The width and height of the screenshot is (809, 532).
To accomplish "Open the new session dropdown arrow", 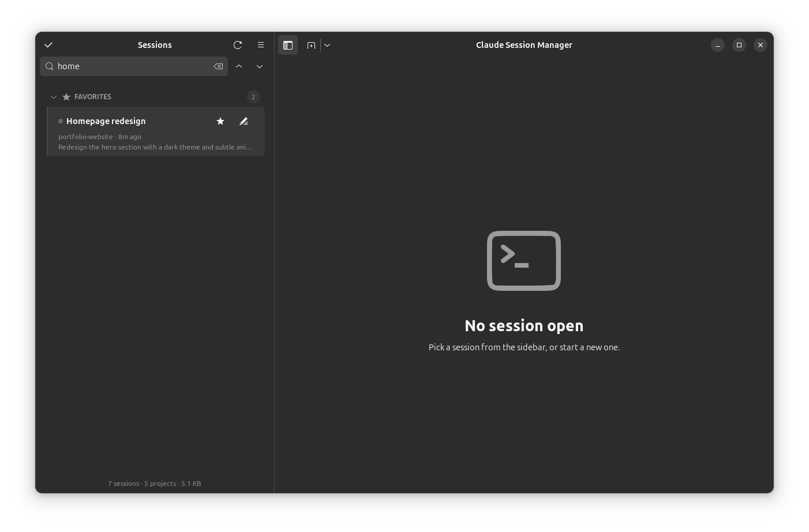I will [x=327, y=45].
